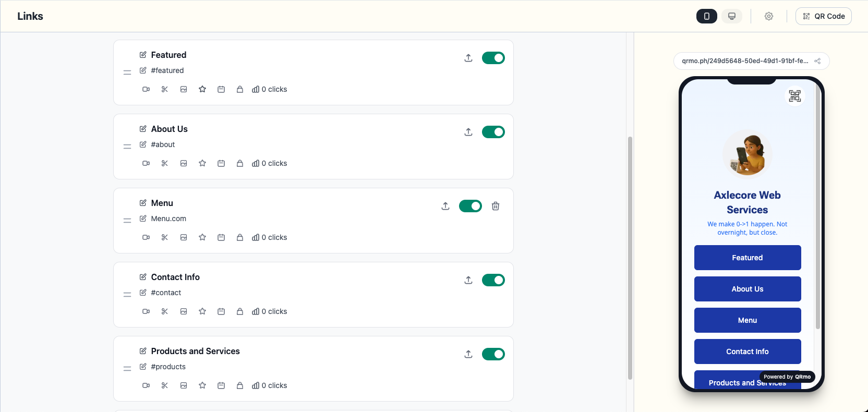
Task: Delete the Menu link
Action: point(496,206)
